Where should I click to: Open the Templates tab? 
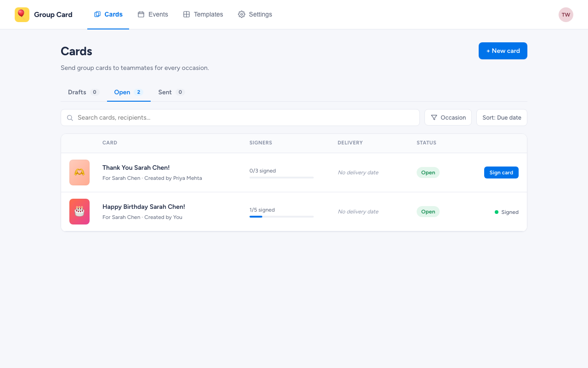click(203, 14)
